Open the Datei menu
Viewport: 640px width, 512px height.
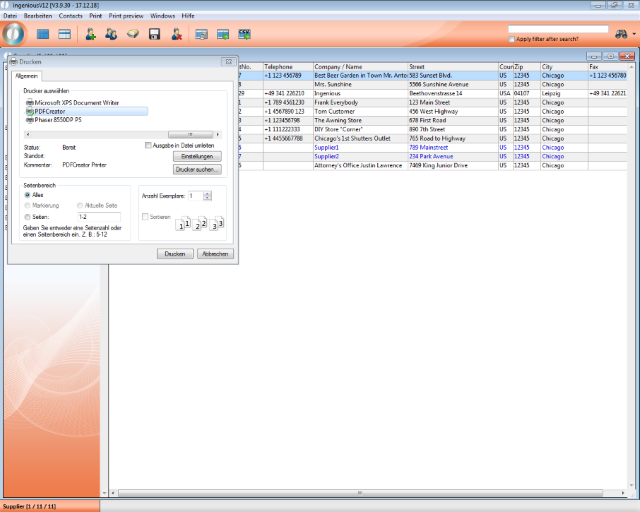click(10, 16)
